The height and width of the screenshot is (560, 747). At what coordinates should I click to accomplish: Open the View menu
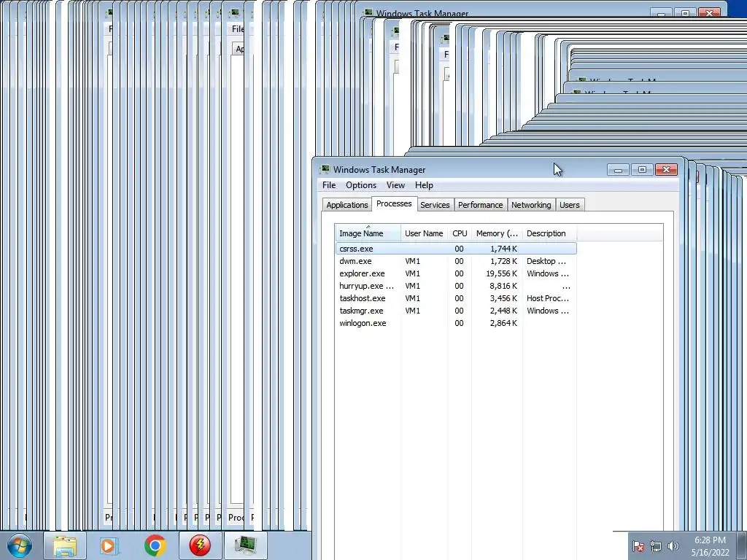pyautogui.click(x=395, y=185)
